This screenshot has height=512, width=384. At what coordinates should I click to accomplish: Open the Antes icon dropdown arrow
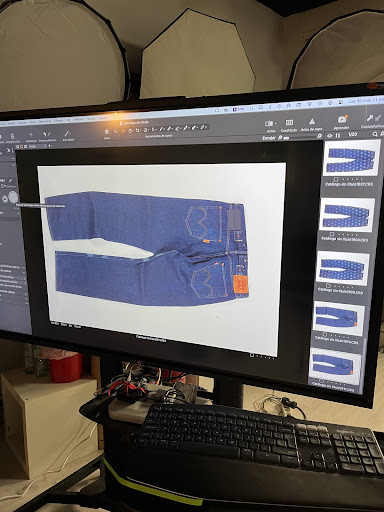[x=276, y=123]
